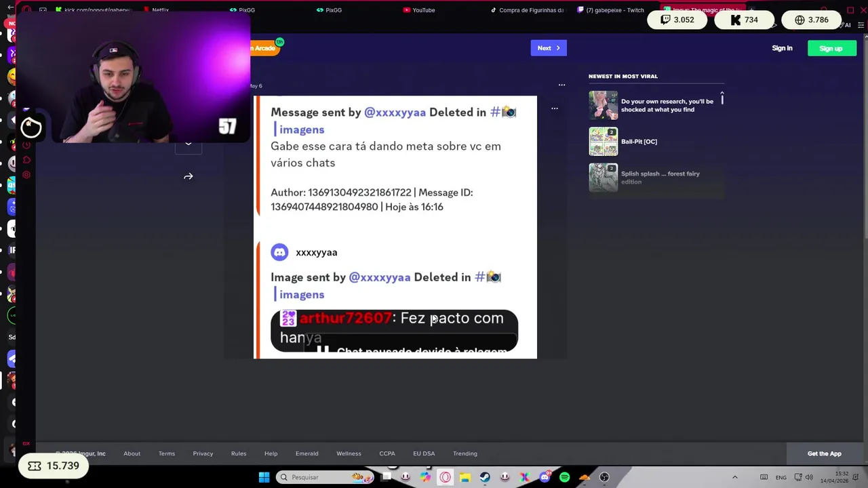Open OBS Studio from the taskbar
Image resolution: width=868 pixels, height=488 pixels.
coord(604,477)
